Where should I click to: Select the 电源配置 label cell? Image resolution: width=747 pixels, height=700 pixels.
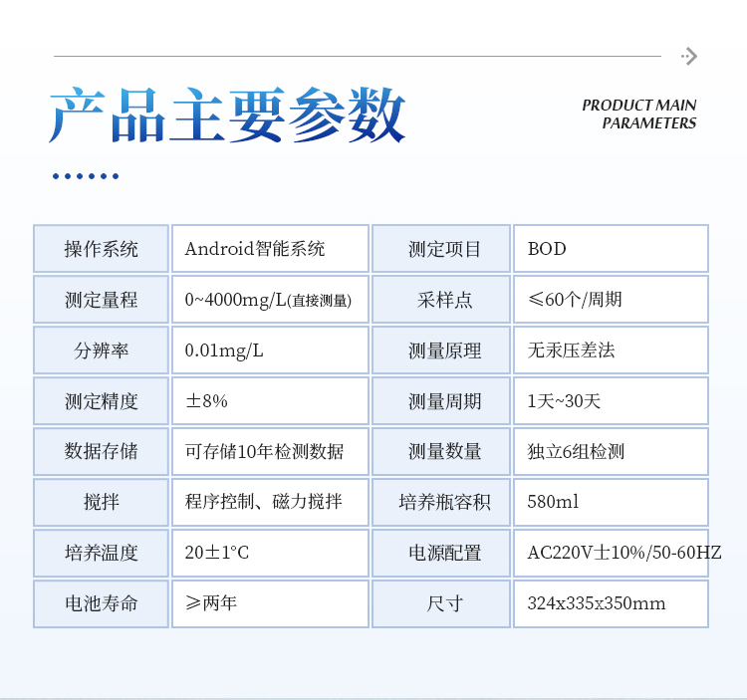point(441,553)
